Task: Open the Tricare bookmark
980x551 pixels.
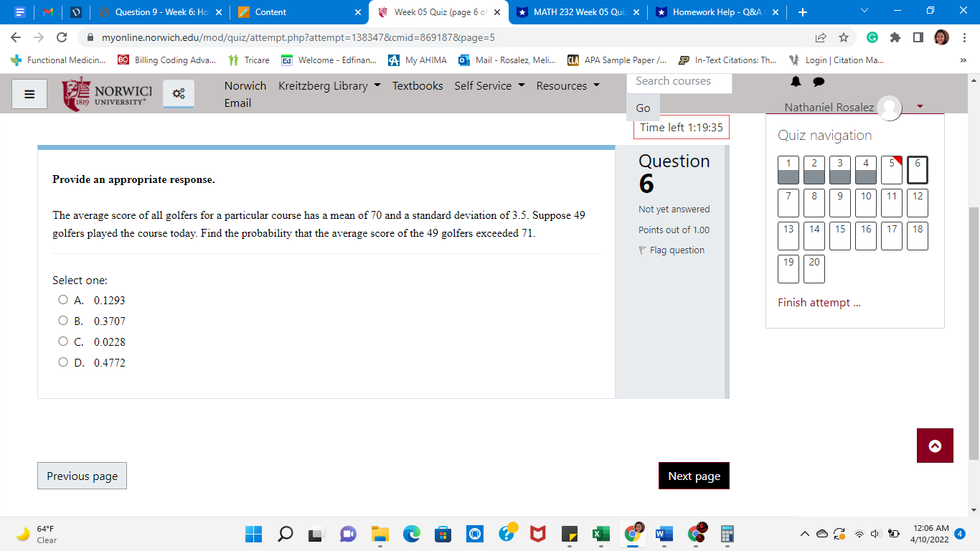Action: coord(248,60)
